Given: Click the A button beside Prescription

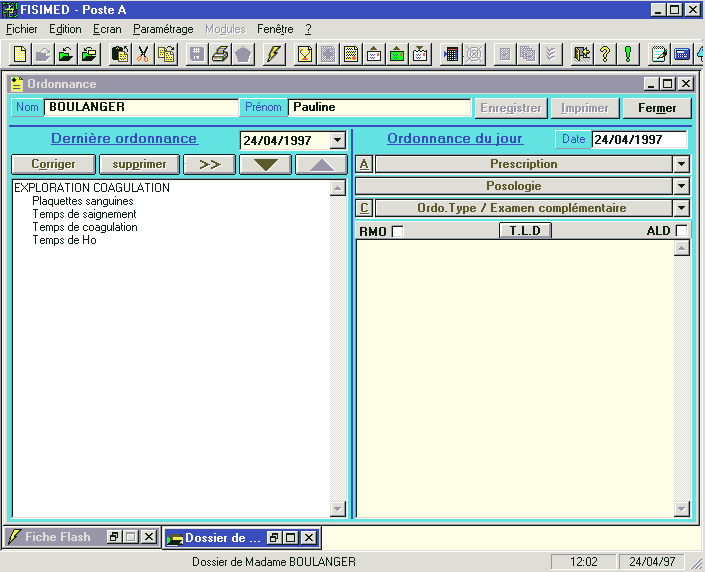Looking at the screenshot, I should [x=364, y=164].
